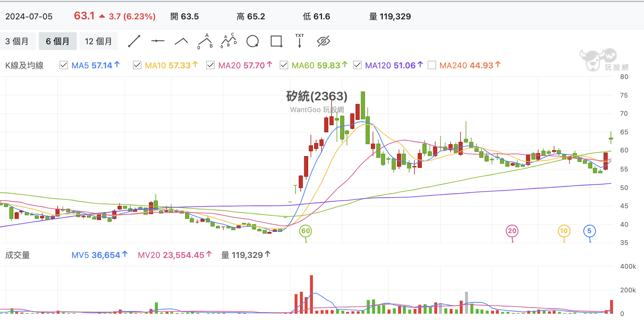Screen dimensions: 644x320
Task: Toggle hide drawings eye icon
Action: pyautogui.click(x=324, y=41)
